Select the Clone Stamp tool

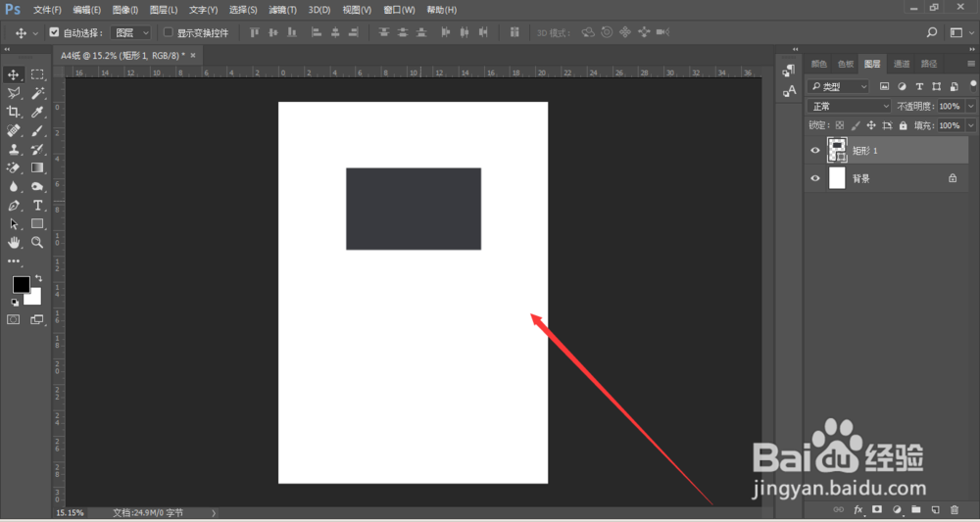(x=13, y=149)
